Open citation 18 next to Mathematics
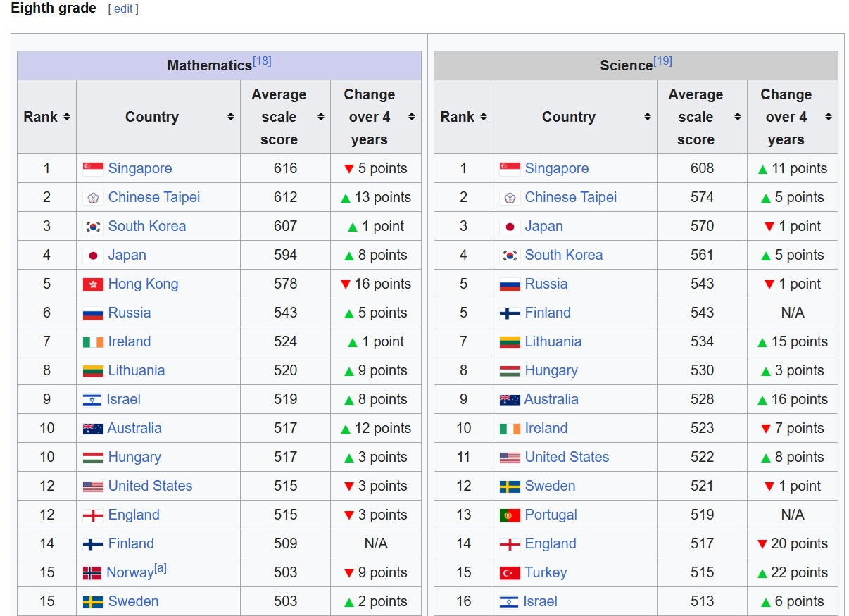This screenshot has height=616, width=849. pos(262,61)
